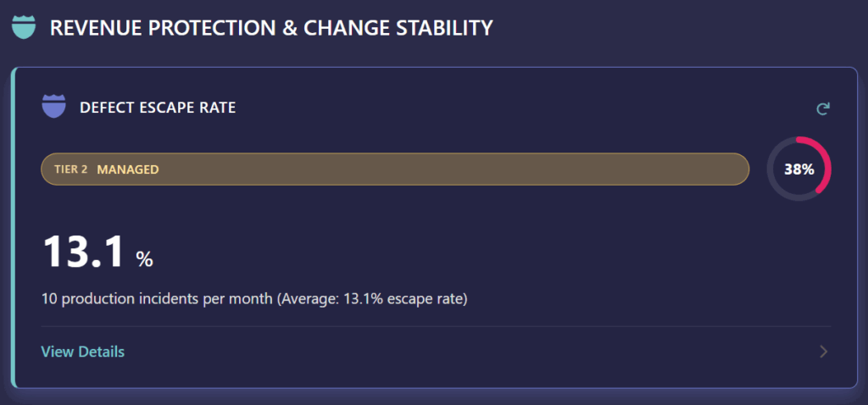Click the teal accent border on the card's left edge
Screen dimensions: 868x405
[x=14, y=227]
